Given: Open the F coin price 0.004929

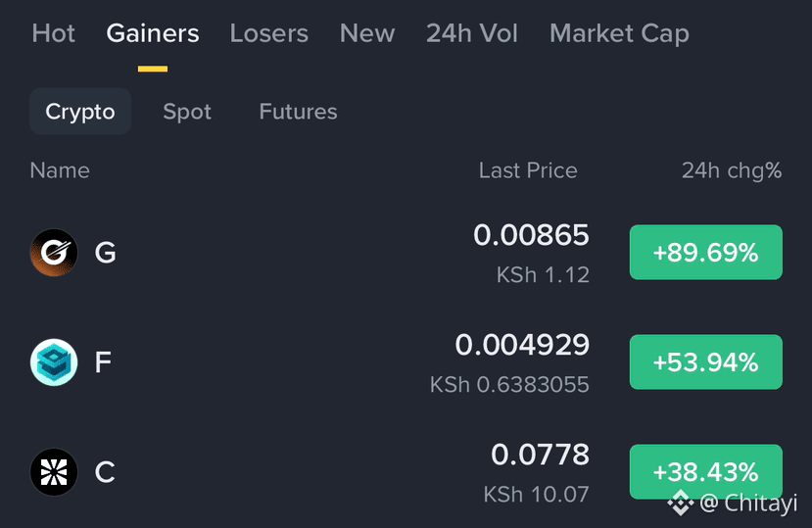Looking at the screenshot, I should tap(522, 345).
